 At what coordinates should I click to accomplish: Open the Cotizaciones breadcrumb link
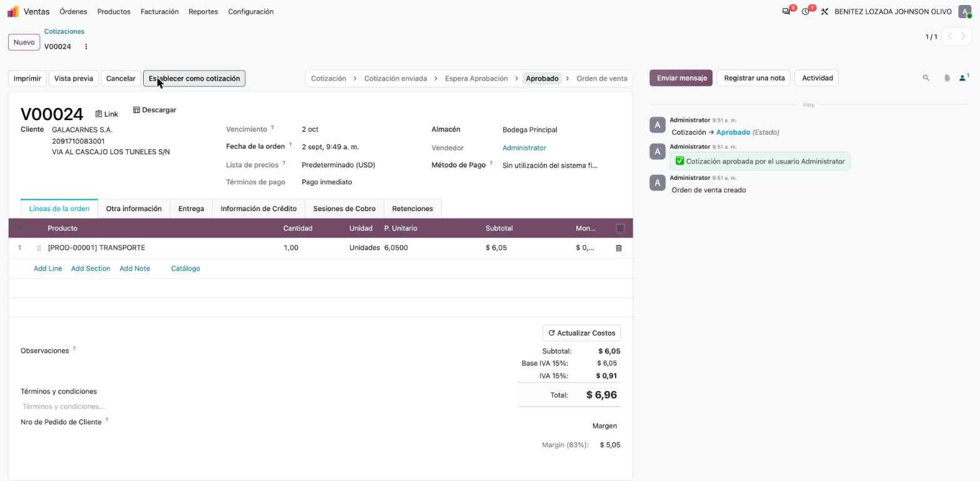[64, 31]
